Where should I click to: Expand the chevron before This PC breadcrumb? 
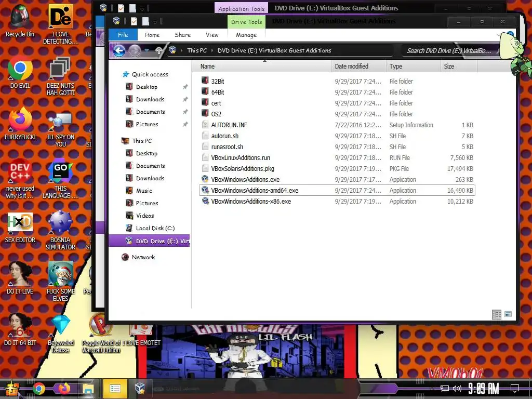(181, 50)
